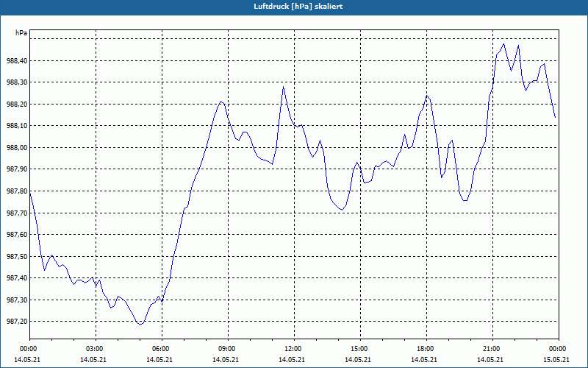Click the y-axis value 988,20

click(17, 104)
